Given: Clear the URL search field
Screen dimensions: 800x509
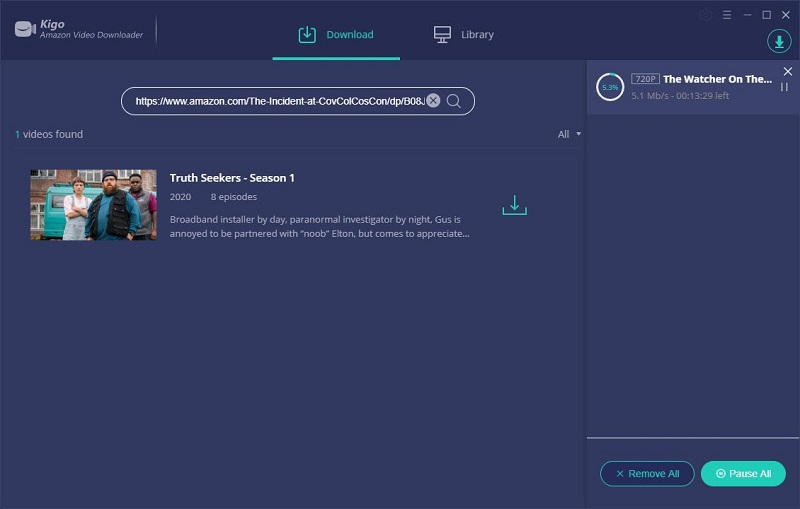Looking at the screenshot, I should [x=433, y=100].
